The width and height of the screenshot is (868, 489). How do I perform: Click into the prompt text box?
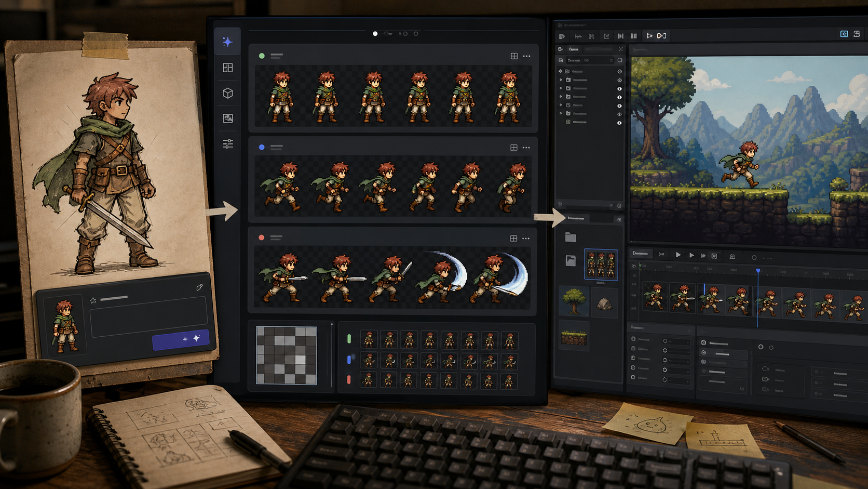click(x=148, y=316)
